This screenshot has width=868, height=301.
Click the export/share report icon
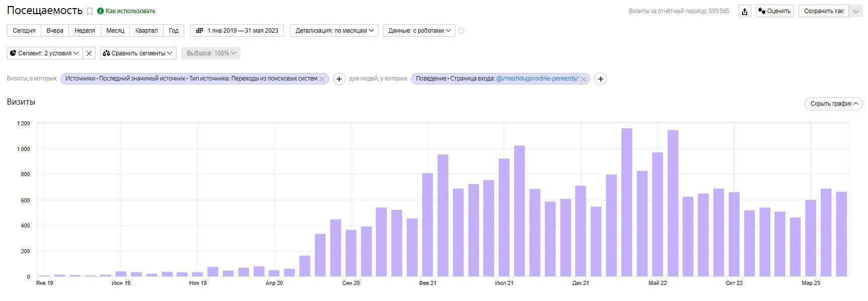pos(745,11)
